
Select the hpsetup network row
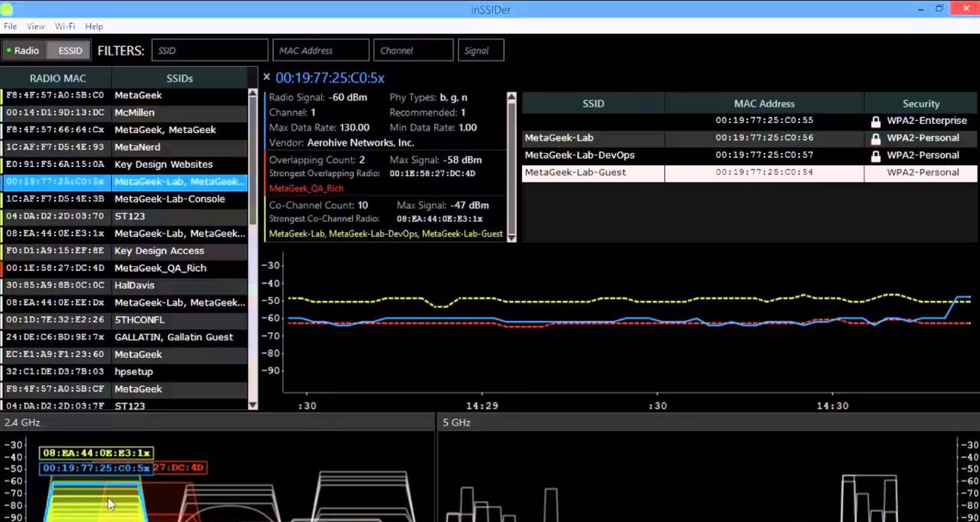tap(125, 371)
